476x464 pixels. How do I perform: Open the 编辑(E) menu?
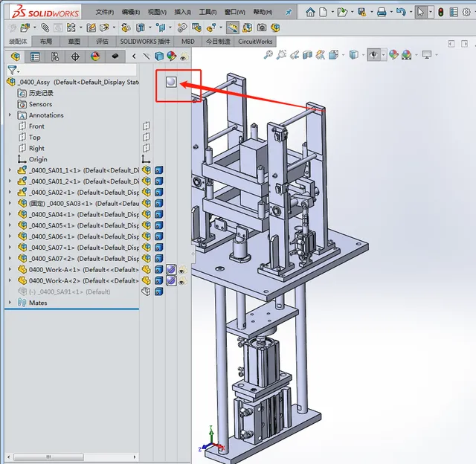[131, 12]
